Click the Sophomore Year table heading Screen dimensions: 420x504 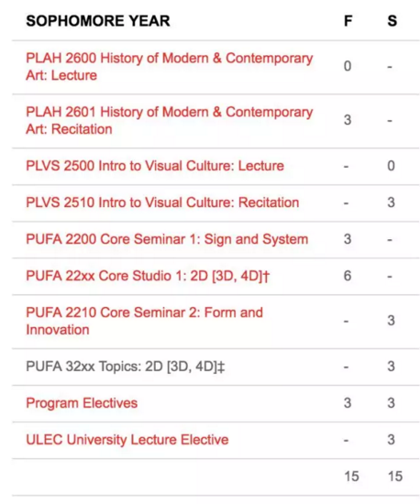[x=98, y=21]
